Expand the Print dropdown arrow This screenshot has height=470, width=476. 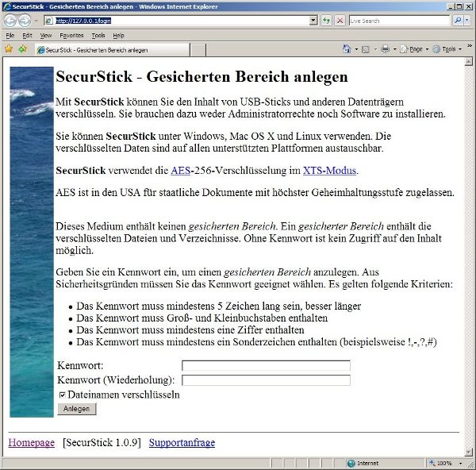(394, 49)
